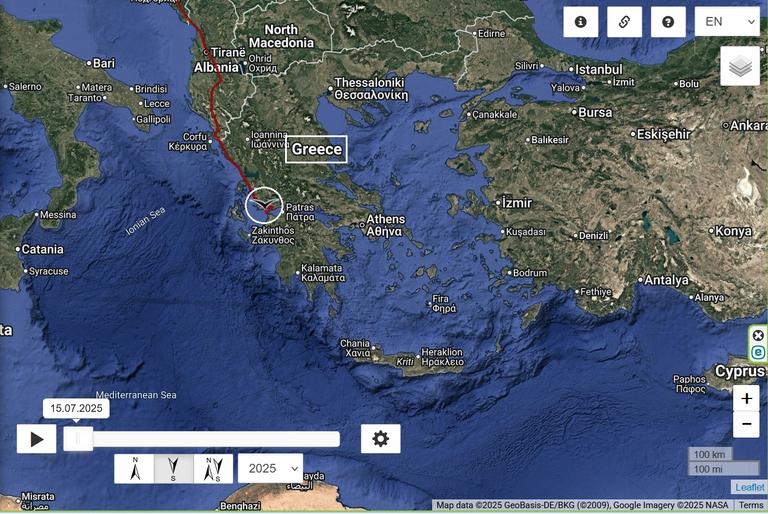Click the green-bordered X icon on right edge
Viewport: 768px width, 514px height.
(x=758, y=335)
